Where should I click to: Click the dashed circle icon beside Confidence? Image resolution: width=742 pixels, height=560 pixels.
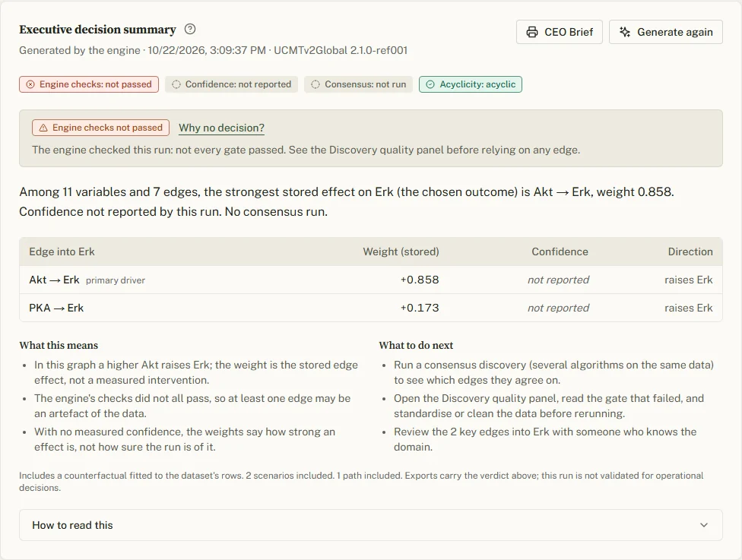(176, 84)
